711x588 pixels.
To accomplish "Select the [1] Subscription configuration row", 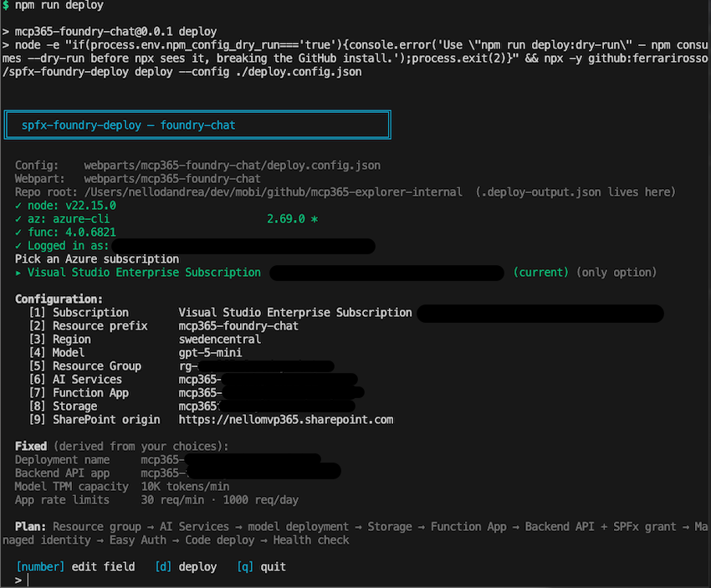I will [x=125, y=312].
